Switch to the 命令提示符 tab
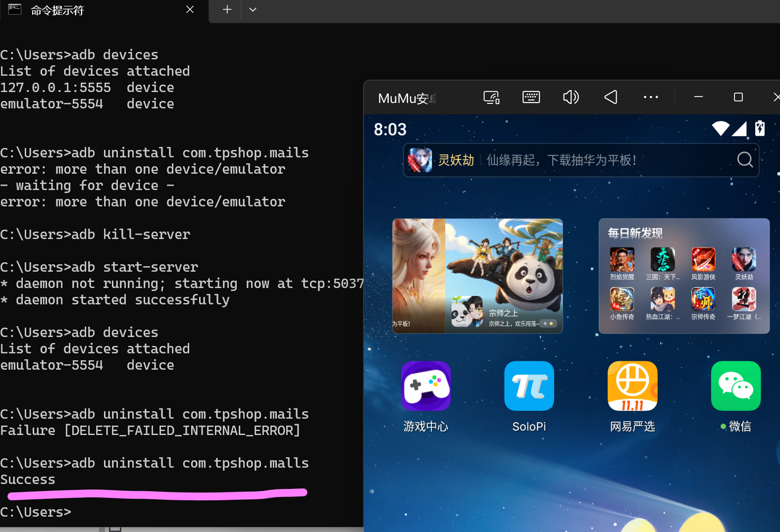The height and width of the screenshot is (532, 780). click(x=104, y=10)
